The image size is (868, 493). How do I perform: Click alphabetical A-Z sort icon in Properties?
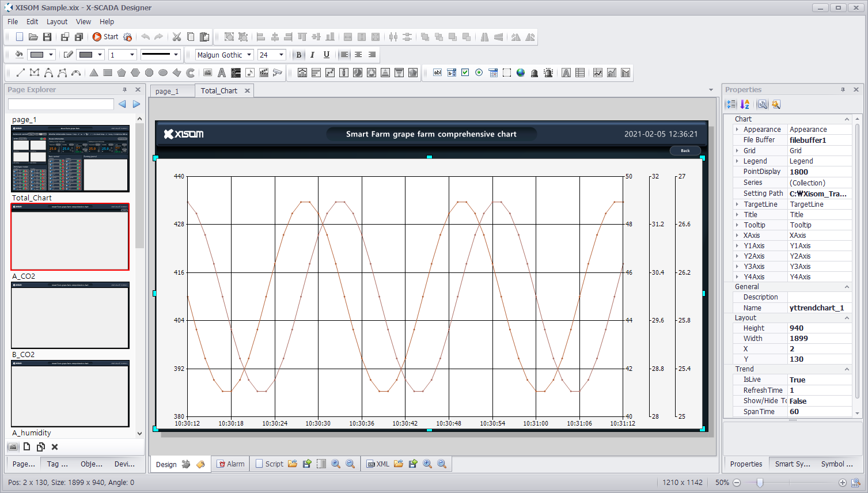point(745,104)
